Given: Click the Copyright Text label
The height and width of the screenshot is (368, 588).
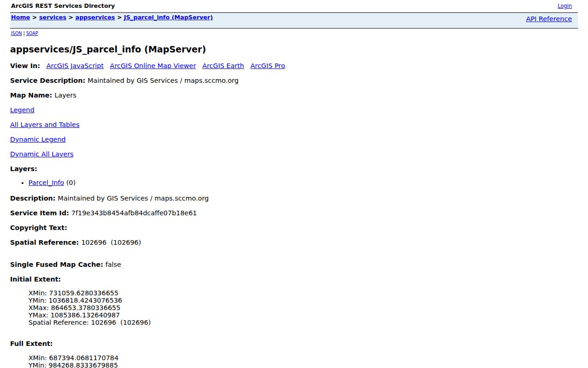Looking at the screenshot, I should click(x=39, y=228).
